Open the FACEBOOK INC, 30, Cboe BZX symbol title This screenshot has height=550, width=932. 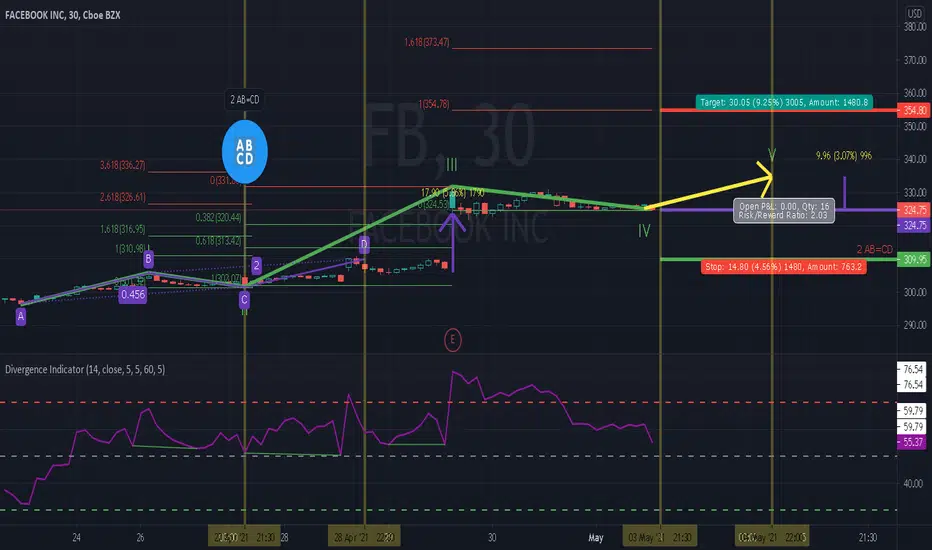[x=62, y=15]
